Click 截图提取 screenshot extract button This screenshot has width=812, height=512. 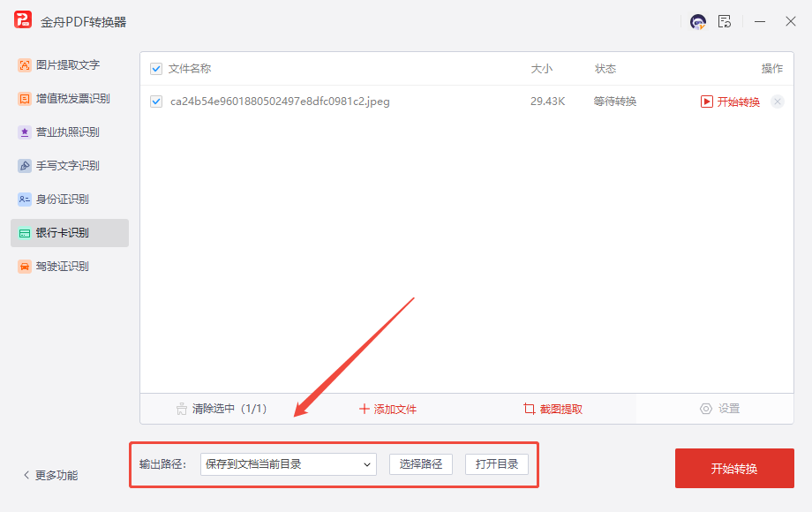553,409
